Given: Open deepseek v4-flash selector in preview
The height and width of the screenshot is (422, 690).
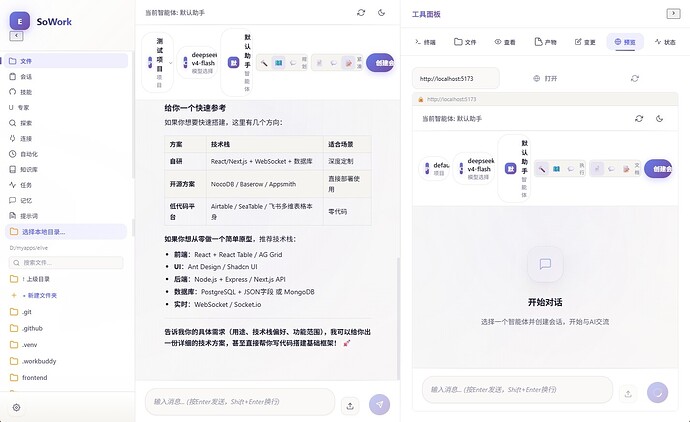Looking at the screenshot, I should click(473, 169).
